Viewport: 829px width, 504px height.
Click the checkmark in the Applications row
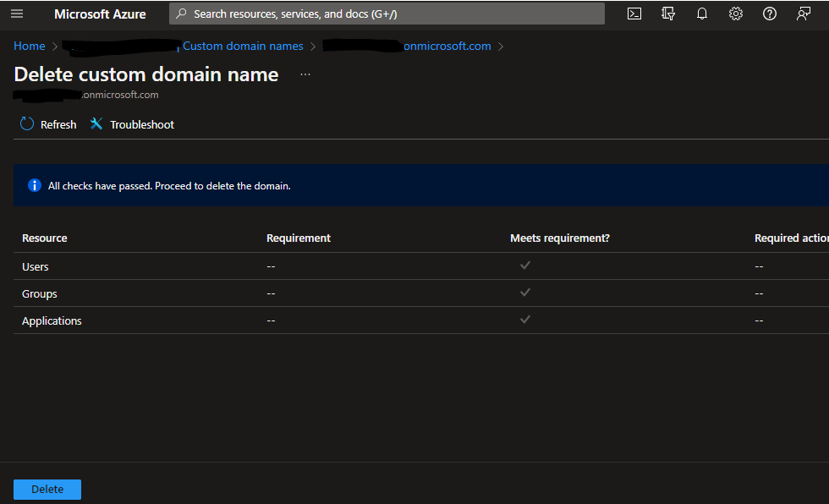tap(525, 319)
